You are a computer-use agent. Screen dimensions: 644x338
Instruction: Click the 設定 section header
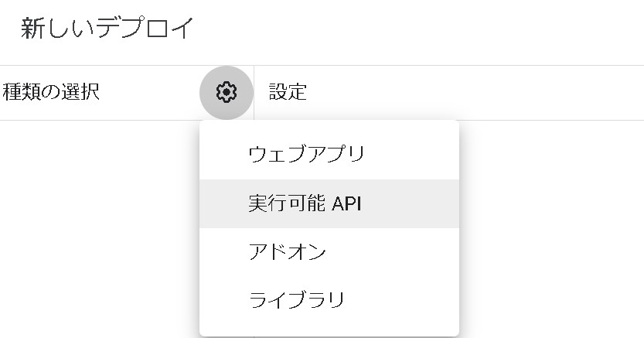click(288, 93)
